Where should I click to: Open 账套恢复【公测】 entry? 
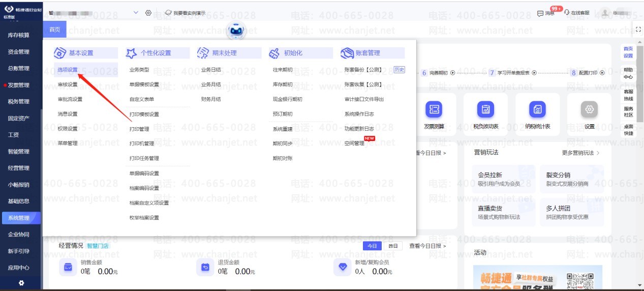pyautogui.click(x=363, y=84)
